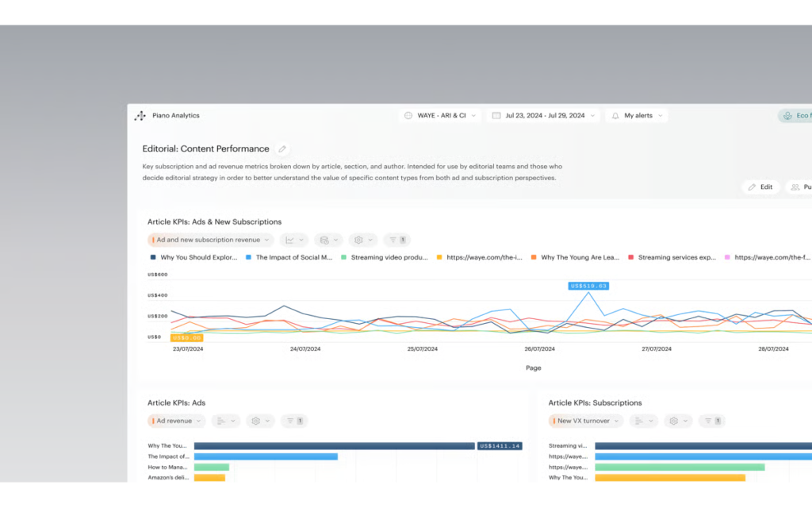Open the filter icon in Ads & New Subscriptions
Viewport: 812px width, 508px height.
397,240
